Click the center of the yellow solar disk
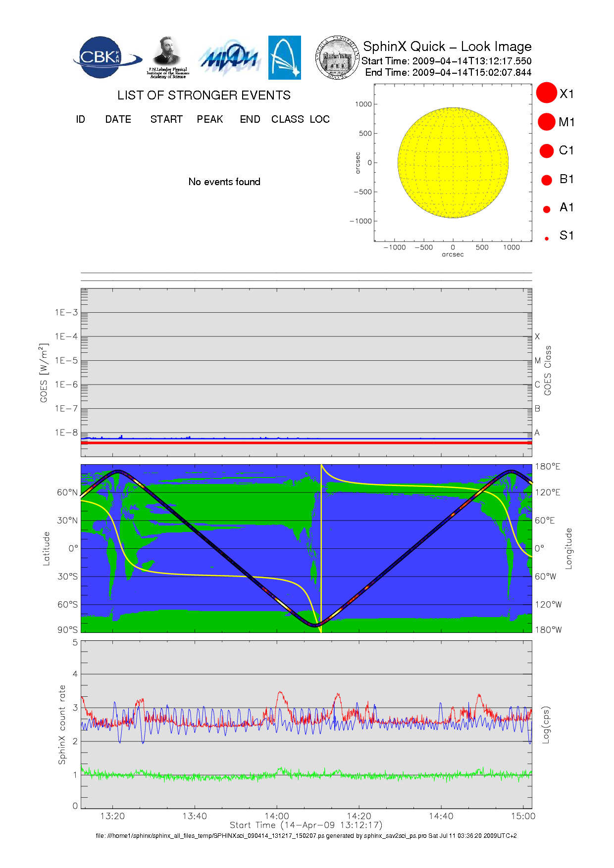 click(x=453, y=163)
